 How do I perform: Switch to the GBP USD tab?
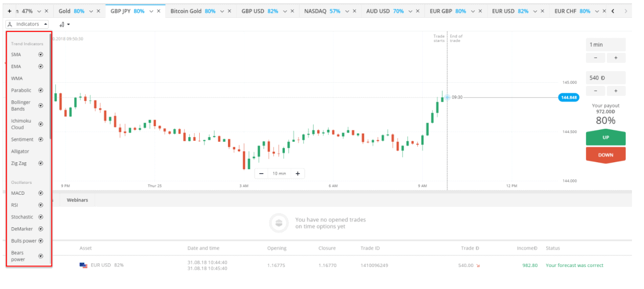(260, 11)
